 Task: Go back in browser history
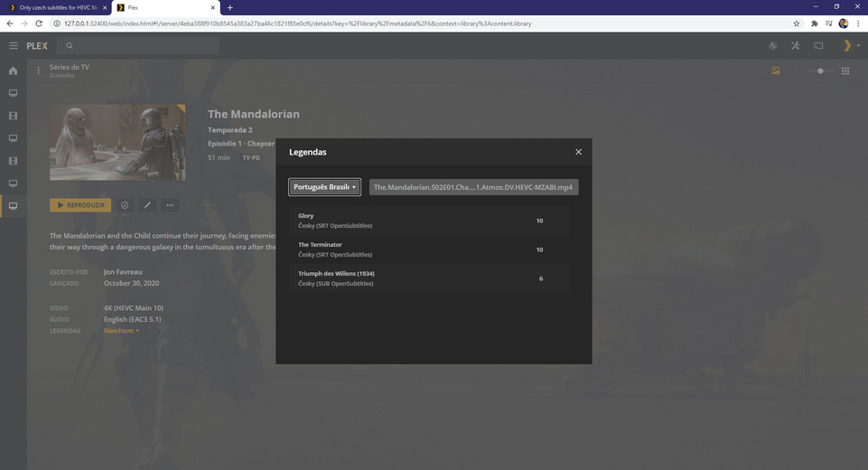pyautogui.click(x=9, y=23)
